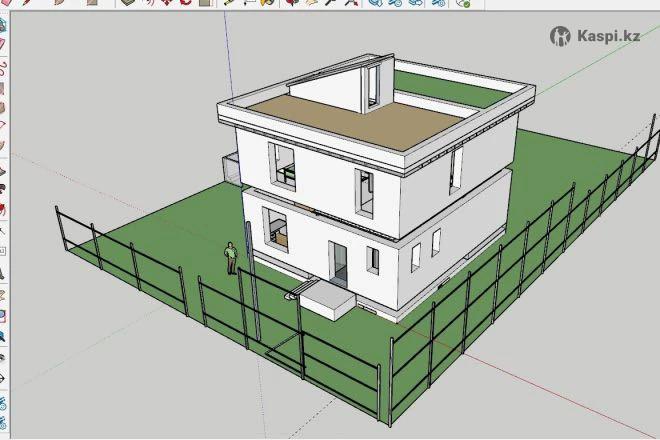The height and width of the screenshot is (440, 660).
Task: Select the Push/Pull tool
Action: point(131,3)
